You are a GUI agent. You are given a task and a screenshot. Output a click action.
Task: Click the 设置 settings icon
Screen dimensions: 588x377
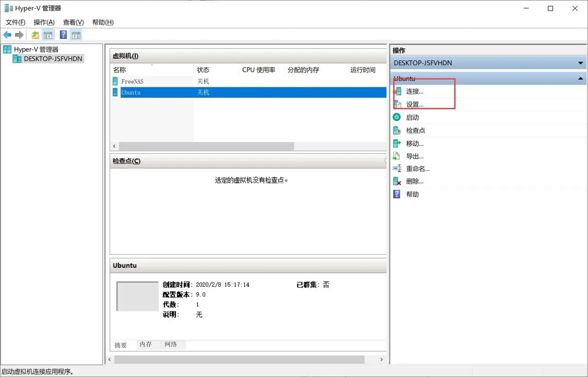(x=397, y=104)
